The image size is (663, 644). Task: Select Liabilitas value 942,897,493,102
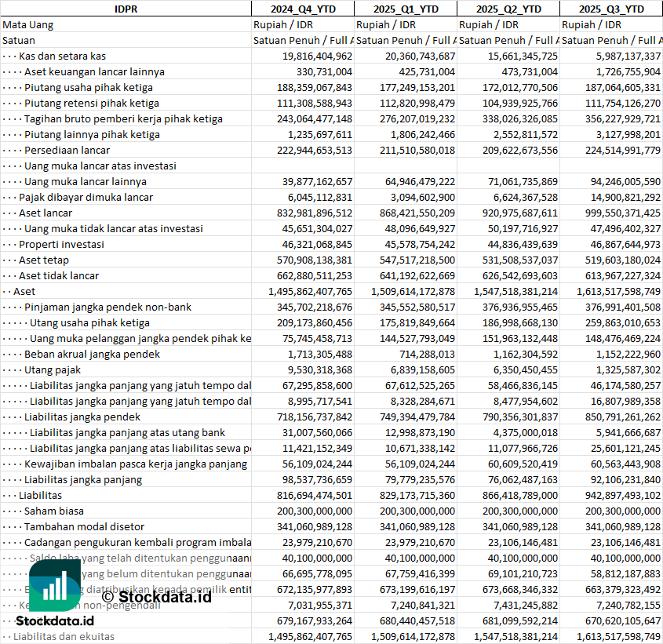622,495
